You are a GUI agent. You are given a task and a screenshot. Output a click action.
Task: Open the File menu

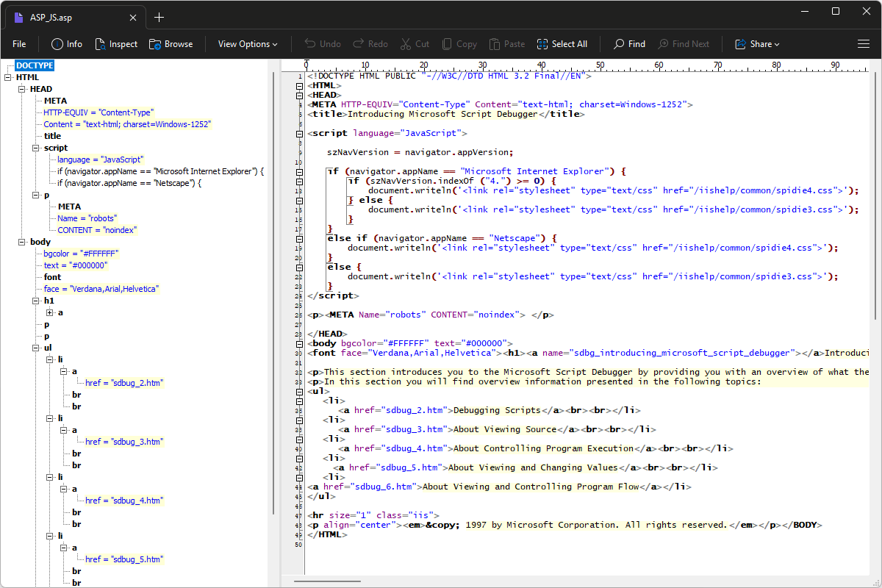tap(19, 44)
